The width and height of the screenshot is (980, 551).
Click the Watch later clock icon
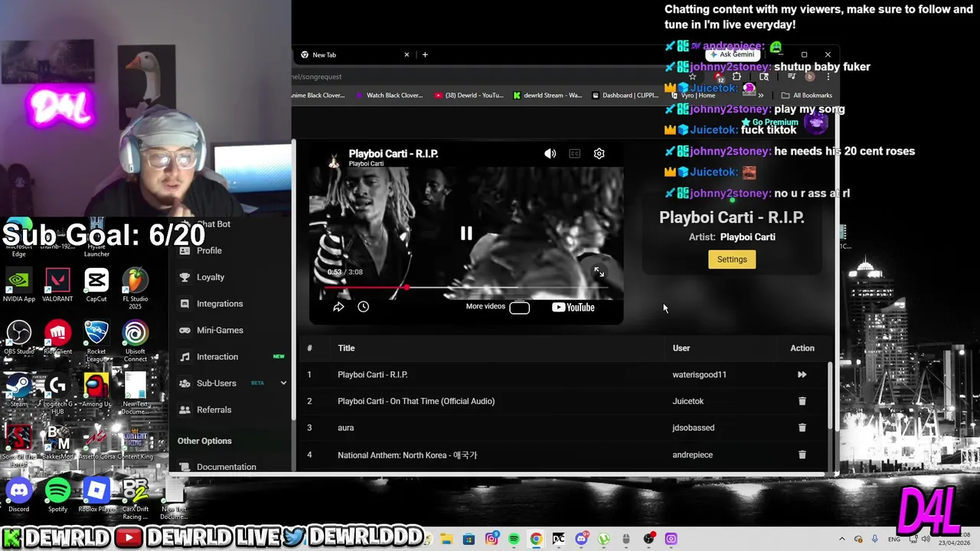[x=364, y=307]
